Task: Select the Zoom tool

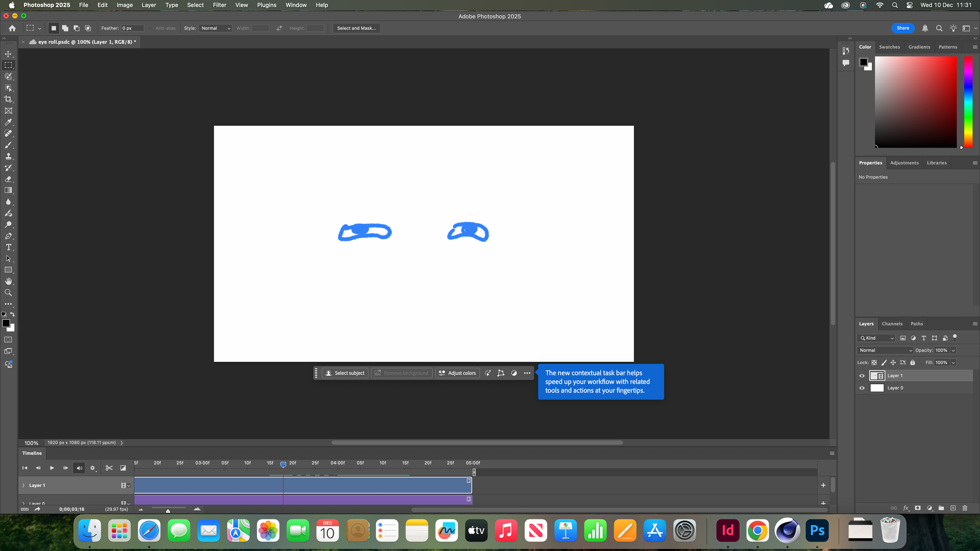Action: click(x=8, y=293)
